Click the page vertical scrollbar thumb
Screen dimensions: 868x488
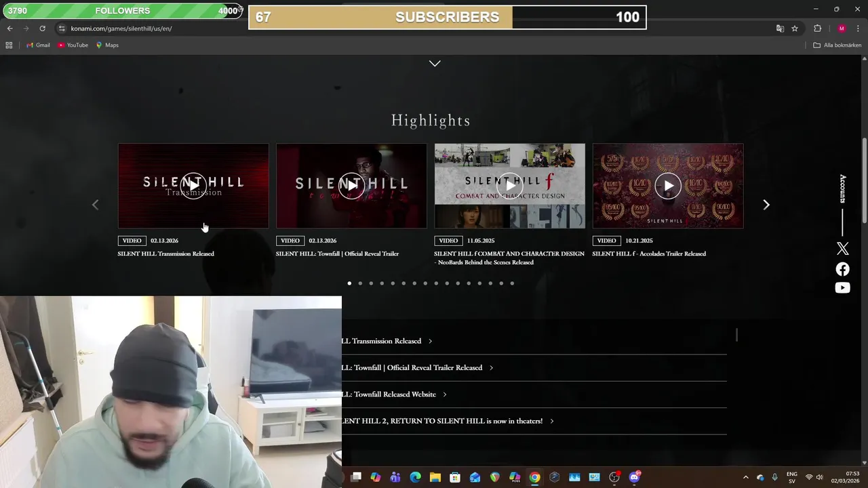pos(865,180)
